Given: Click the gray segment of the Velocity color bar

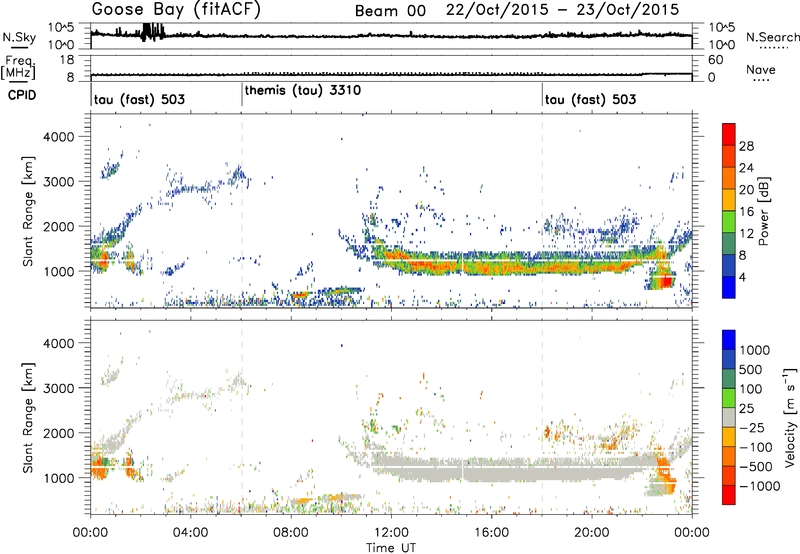Looking at the screenshot, I should (x=729, y=417).
